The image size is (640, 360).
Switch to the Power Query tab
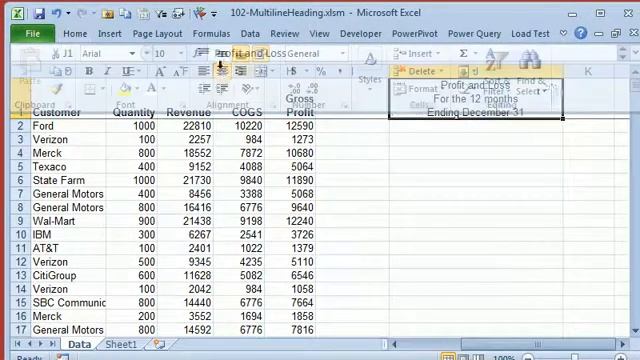[x=474, y=33]
